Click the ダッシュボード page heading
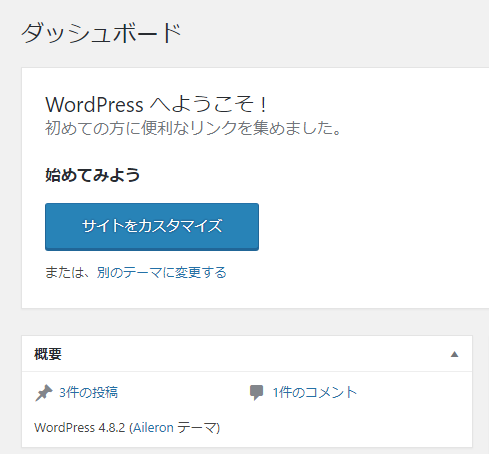 [x=102, y=33]
